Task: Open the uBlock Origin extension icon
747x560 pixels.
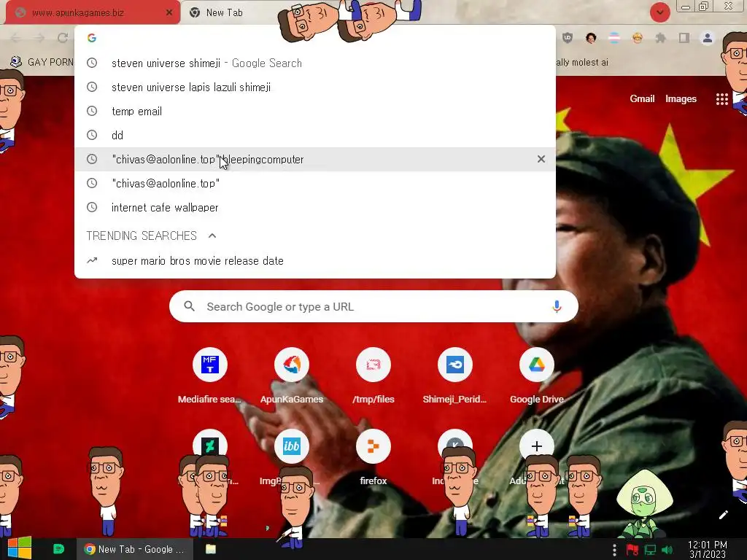Action: coord(568,38)
